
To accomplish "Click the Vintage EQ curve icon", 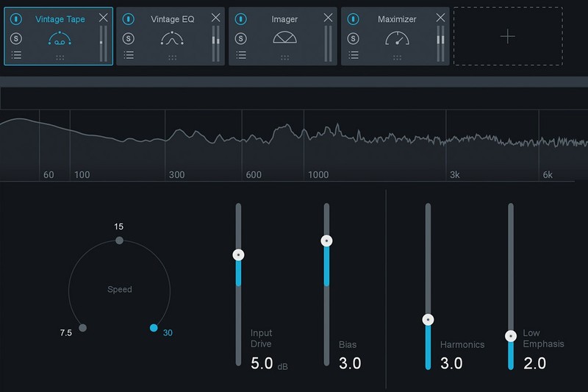I will (172, 39).
